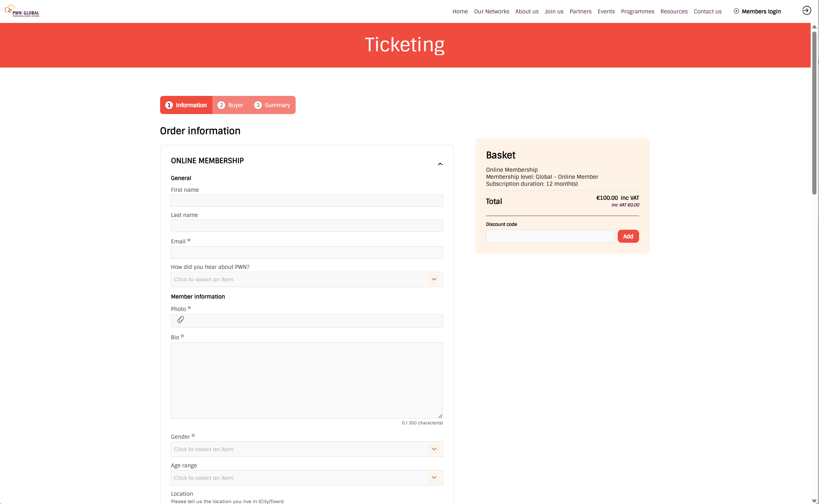
Task: Click inside the Bio text area
Action: pos(306,380)
